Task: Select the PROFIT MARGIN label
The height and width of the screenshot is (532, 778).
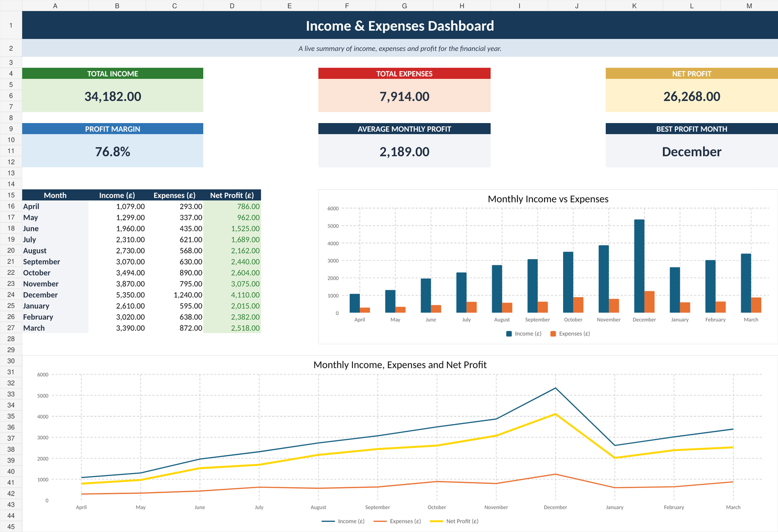Action: point(113,129)
